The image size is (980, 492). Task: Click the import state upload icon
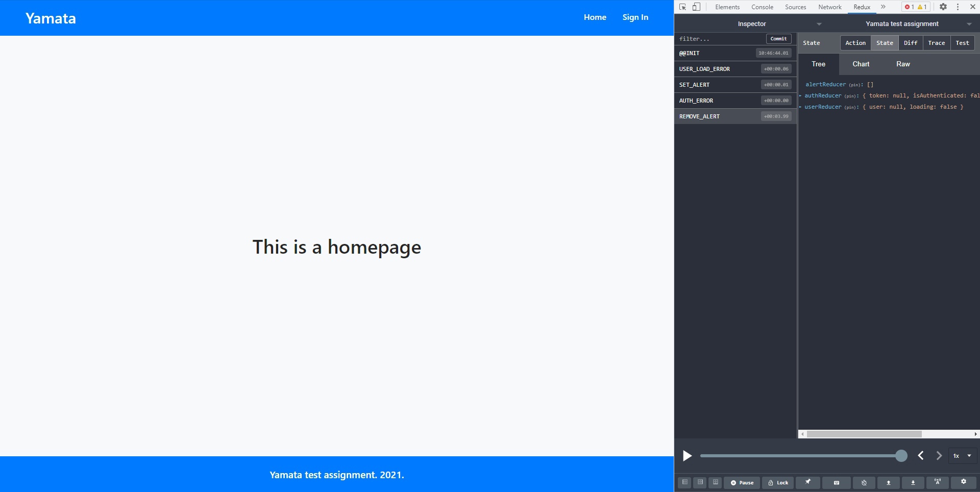click(889, 482)
